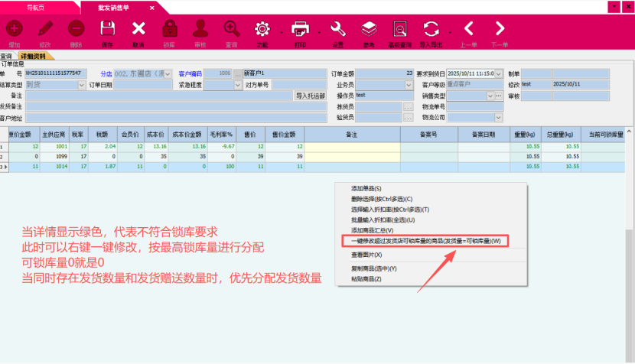This screenshot has width=635, height=364.
Task: Click the 对方单号 input field
Action: pos(299,85)
